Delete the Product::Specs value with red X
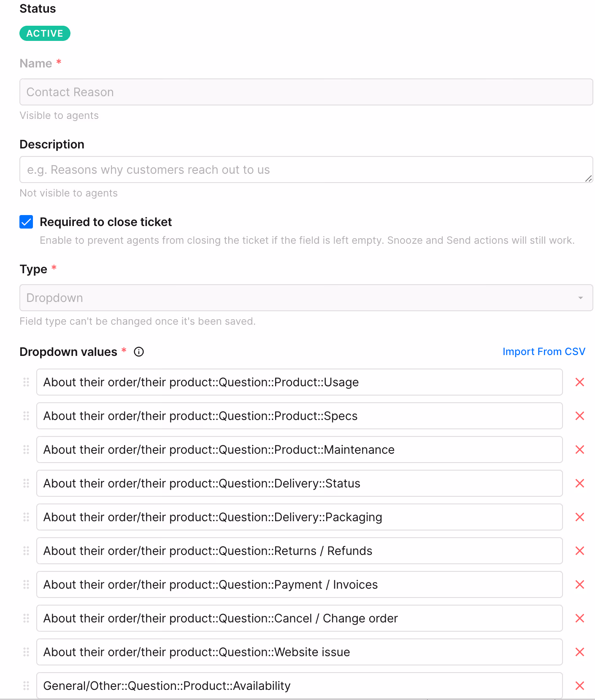Image resolution: width=595 pixels, height=700 pixels. coord(580,416)
